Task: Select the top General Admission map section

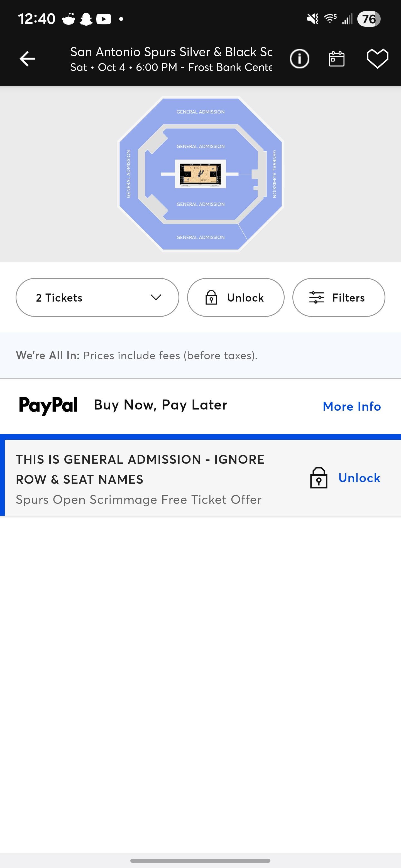Action: pyautogui.click(x=200, y=112)
